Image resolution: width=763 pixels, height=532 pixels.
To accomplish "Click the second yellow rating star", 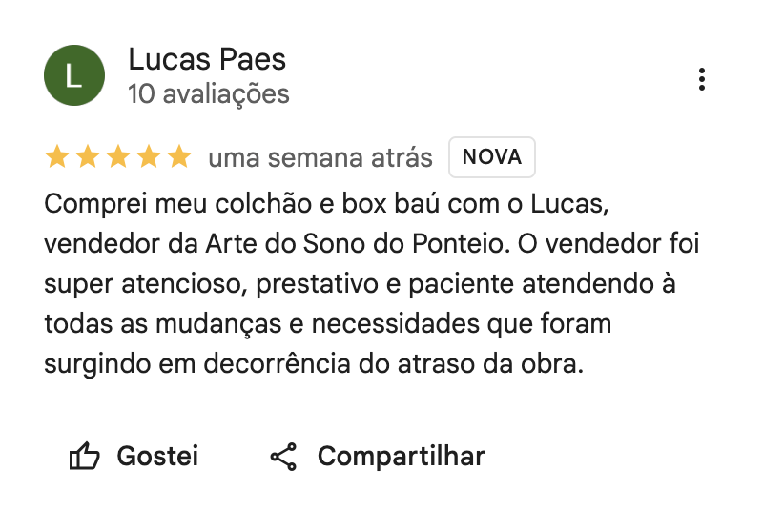I will [x=88, y=157].
